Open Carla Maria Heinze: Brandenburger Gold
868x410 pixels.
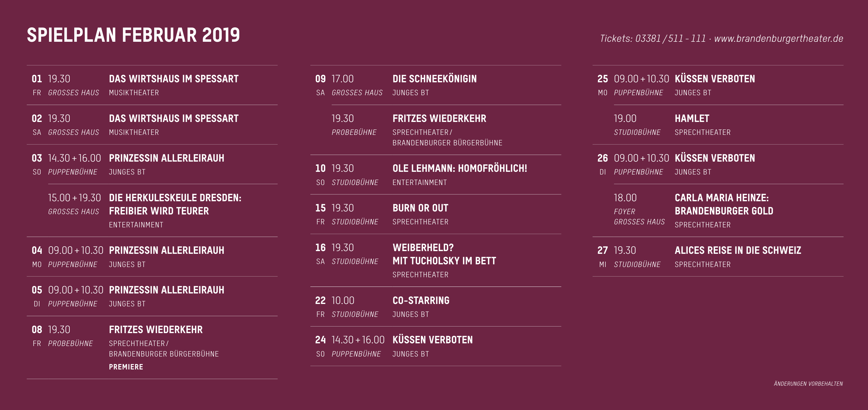point(724,204)
